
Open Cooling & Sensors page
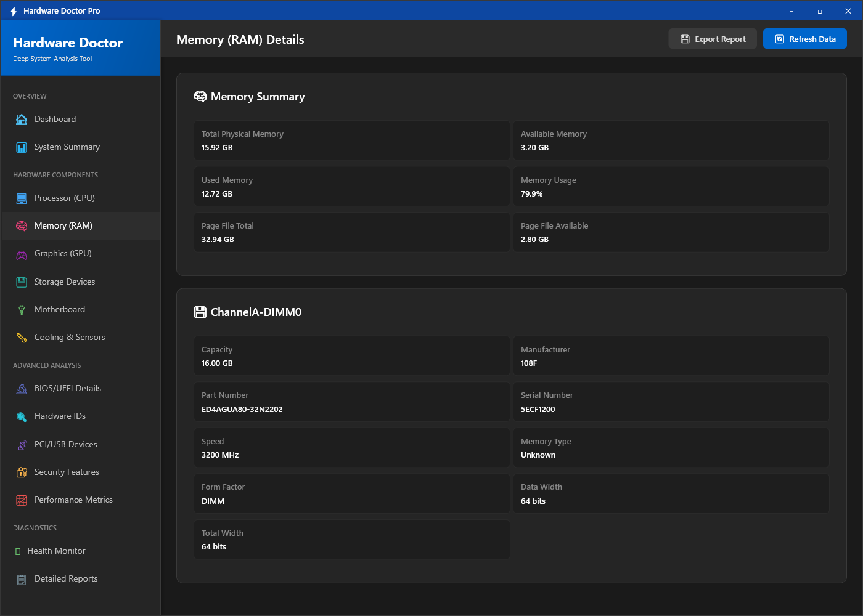(81, 338)
